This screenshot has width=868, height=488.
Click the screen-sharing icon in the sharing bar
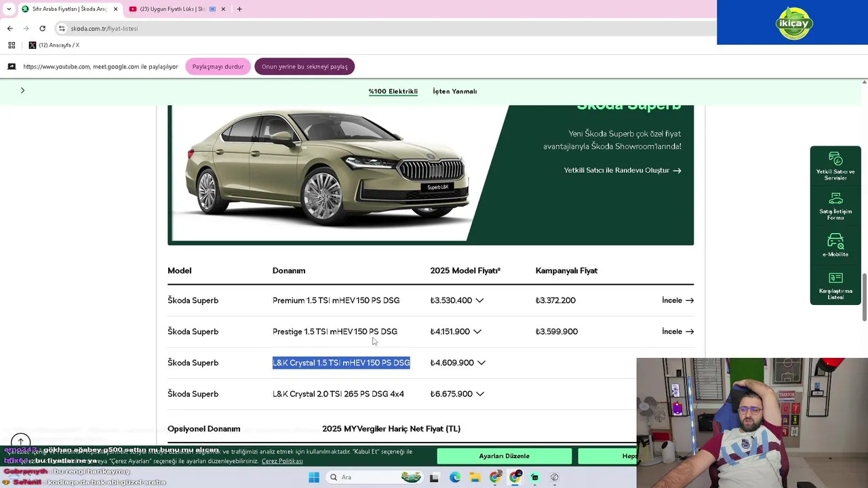click(12, 66)
